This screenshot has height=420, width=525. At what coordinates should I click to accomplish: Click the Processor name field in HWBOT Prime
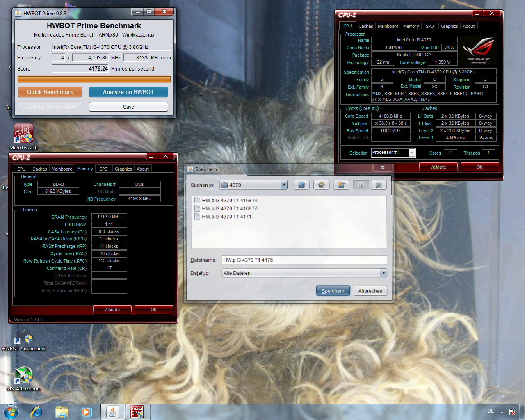pyautogui.click(x=112, y=47)
